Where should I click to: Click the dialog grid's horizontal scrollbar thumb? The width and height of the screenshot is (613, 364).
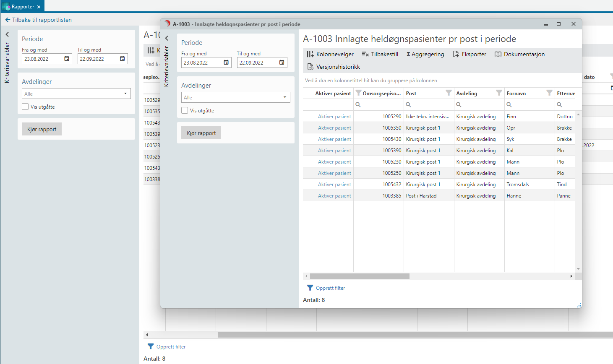tap(360, 276)
